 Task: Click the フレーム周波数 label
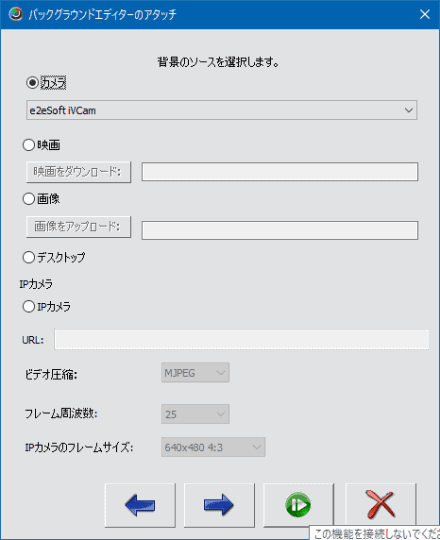click(61, 413)
